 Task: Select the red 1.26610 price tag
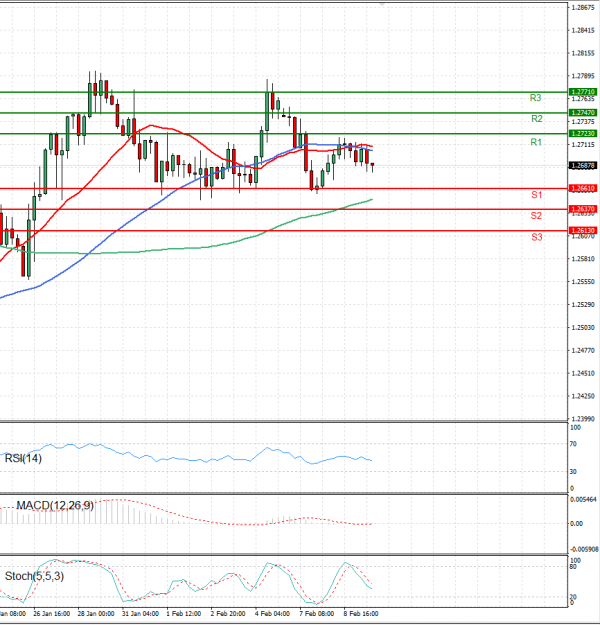pyautogui.click(x=583, y=189)
